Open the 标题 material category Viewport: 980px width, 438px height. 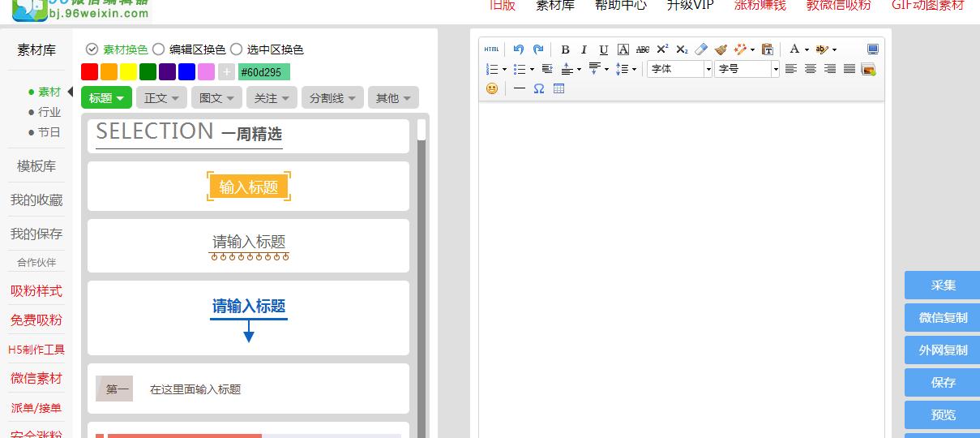106,97
